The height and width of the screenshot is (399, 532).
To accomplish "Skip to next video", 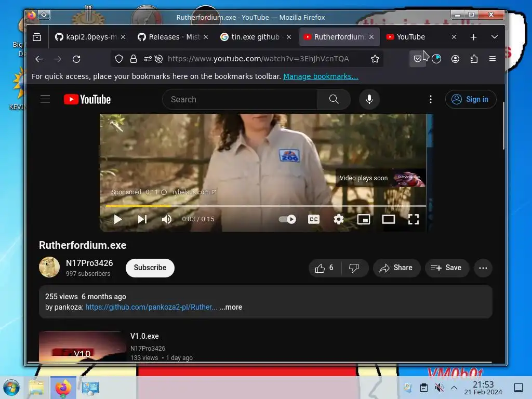I will [x=142, y=219].
